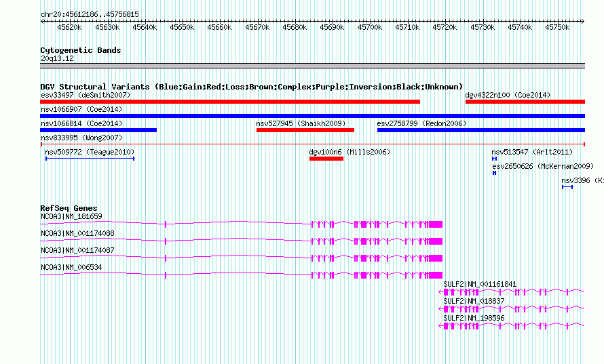Click the NCOA3|NM_181659 transcript label
The image size is (604, 364).
point(71,216)
